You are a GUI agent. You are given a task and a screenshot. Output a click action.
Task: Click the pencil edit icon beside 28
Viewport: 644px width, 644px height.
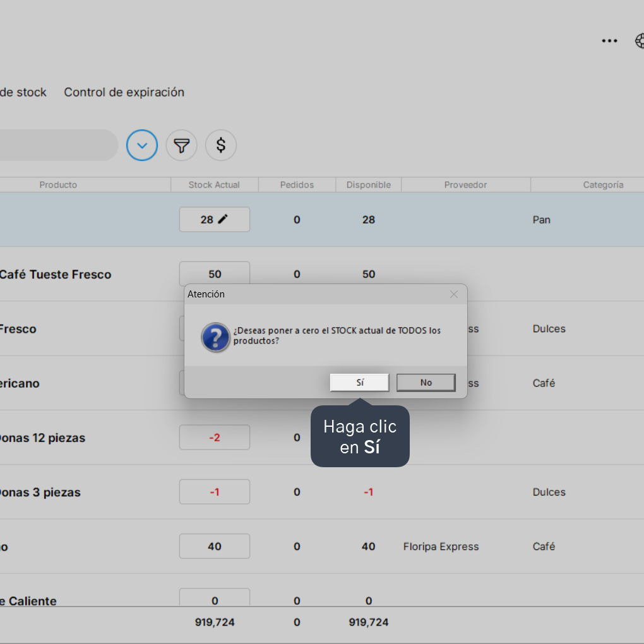click(223, 219)
